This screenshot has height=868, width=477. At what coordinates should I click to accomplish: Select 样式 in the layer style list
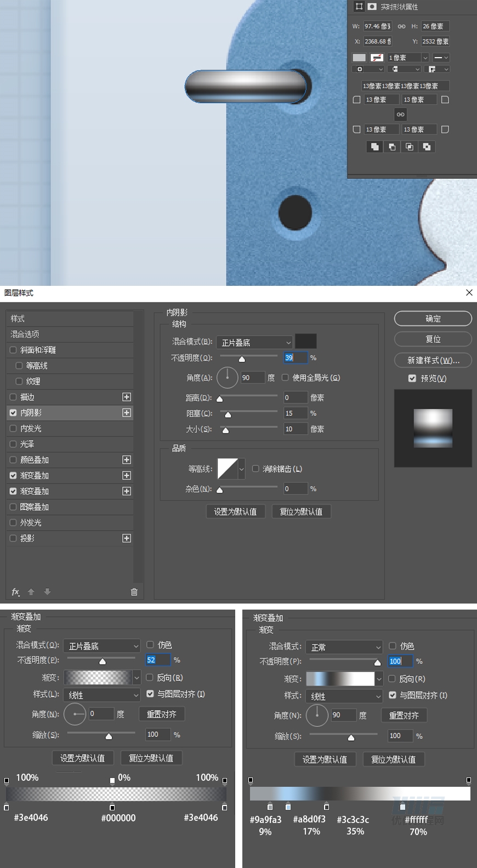(70, 318)
